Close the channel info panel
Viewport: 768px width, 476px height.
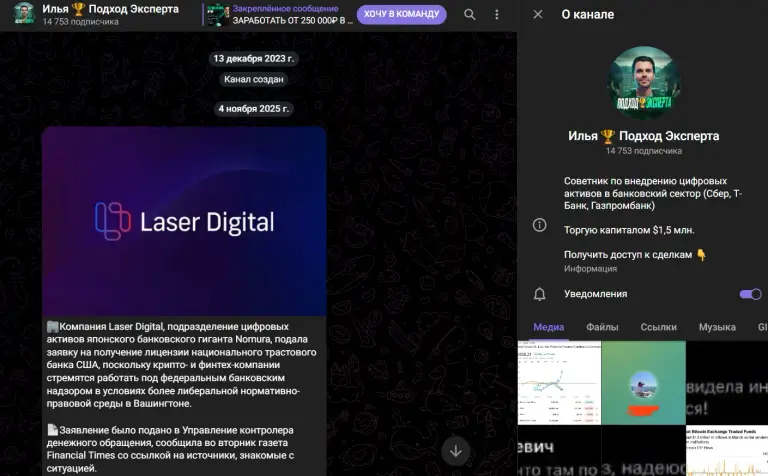pos(538,14)
